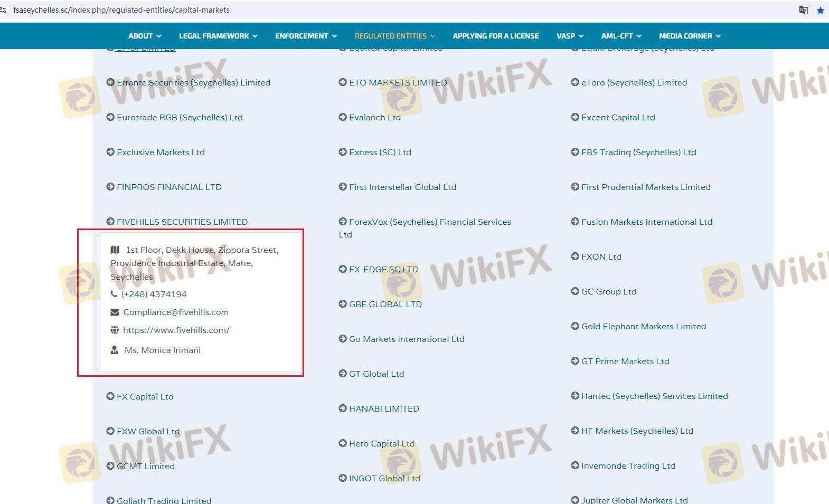Open FIVEHILLS SECURITIES LIMITED entry
The image size is (829, 504).
tap(182, 222)
